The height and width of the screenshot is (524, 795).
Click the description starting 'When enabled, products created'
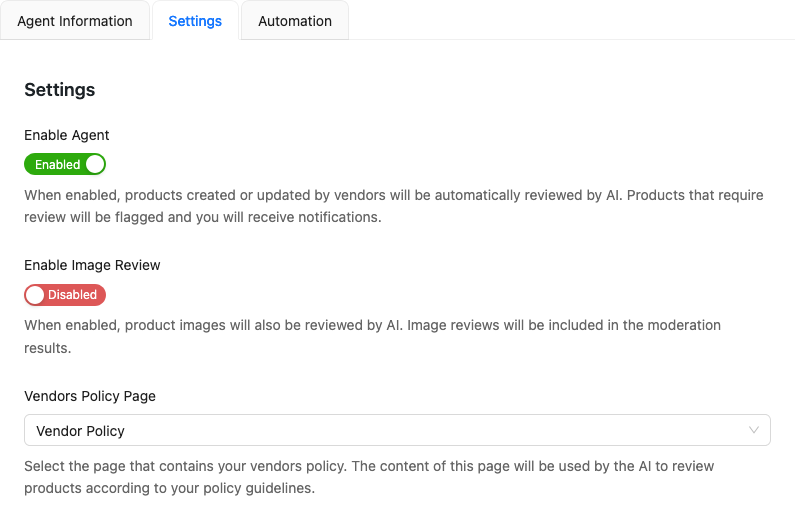click(394, 206)
